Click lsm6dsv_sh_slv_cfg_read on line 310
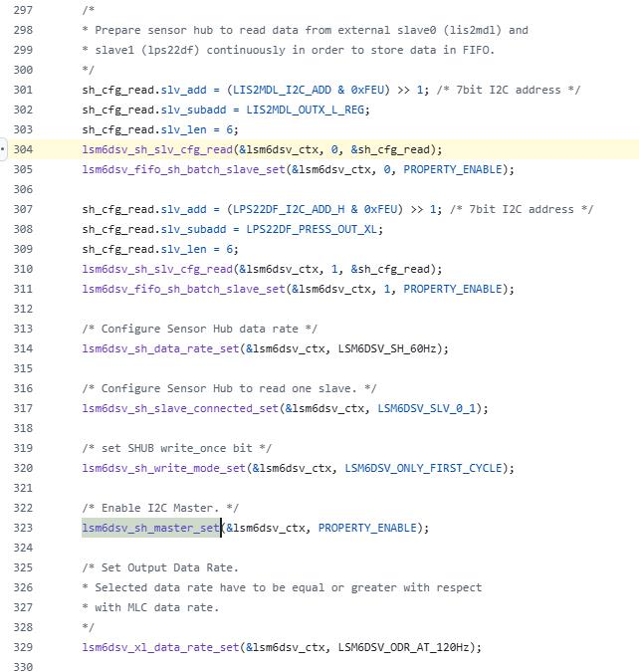 point(157,269)
